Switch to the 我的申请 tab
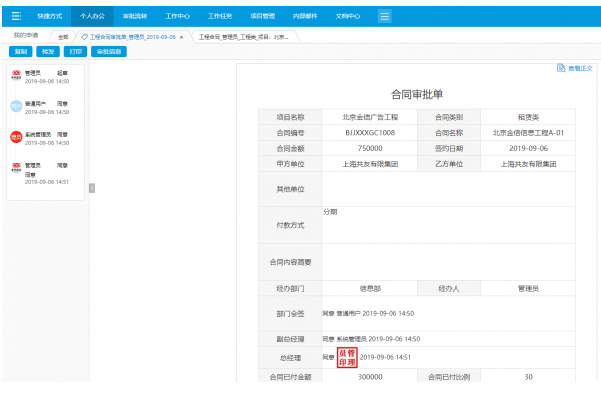 26,35
